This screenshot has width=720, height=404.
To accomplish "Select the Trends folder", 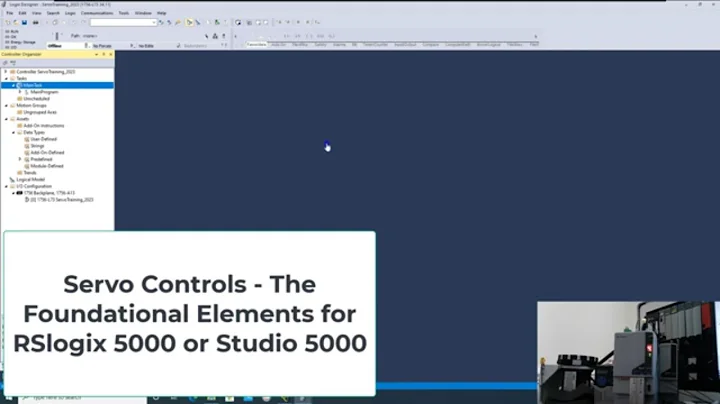I will click(x=30, y=173).
